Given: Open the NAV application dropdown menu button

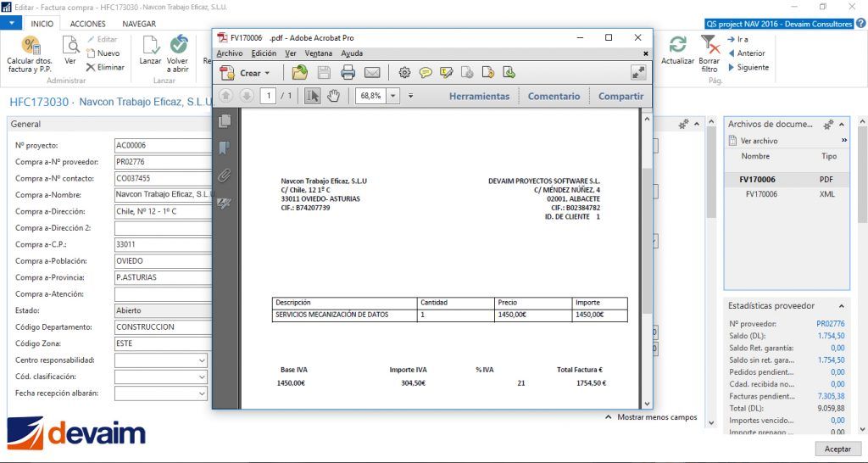Looking at the screenshot, I should (11, 23).
